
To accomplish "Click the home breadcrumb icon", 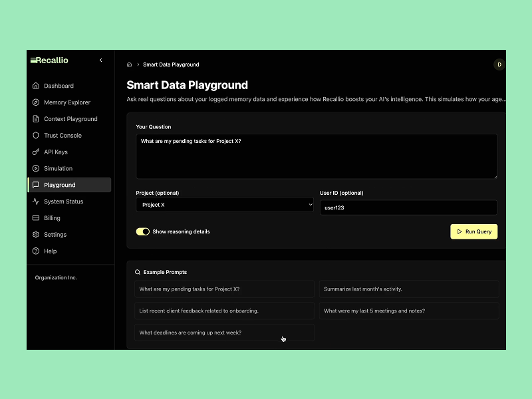I will point(129,65).
